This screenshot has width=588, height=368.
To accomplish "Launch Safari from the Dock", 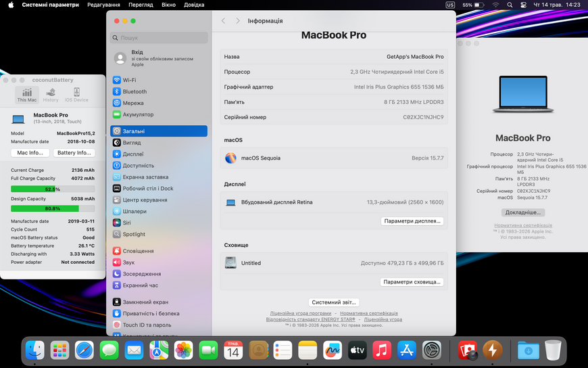I will 84,350.
